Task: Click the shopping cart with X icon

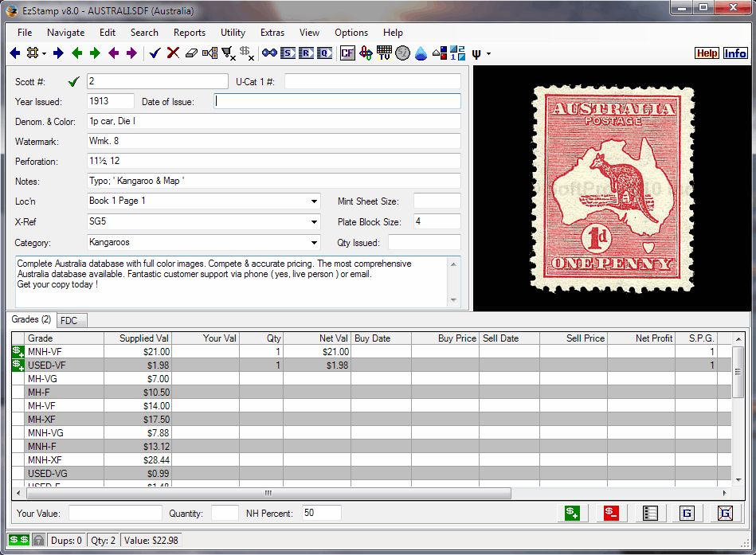Action: 229,53
